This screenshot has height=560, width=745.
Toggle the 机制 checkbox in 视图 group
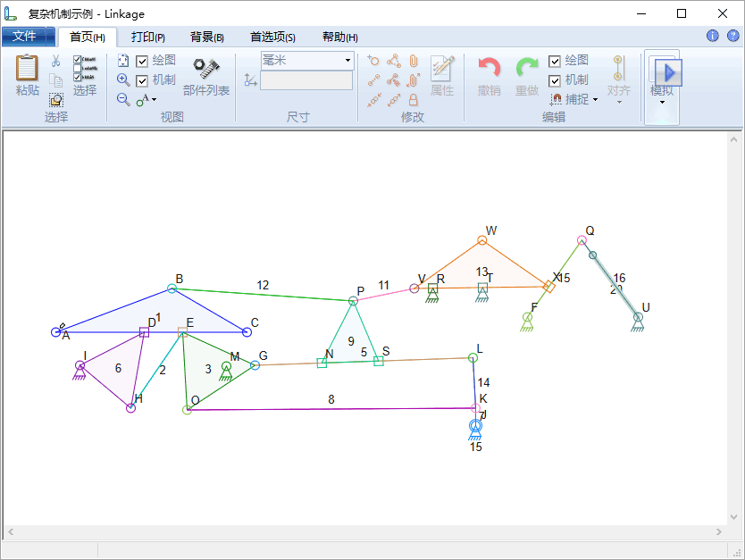click(142, 81)
